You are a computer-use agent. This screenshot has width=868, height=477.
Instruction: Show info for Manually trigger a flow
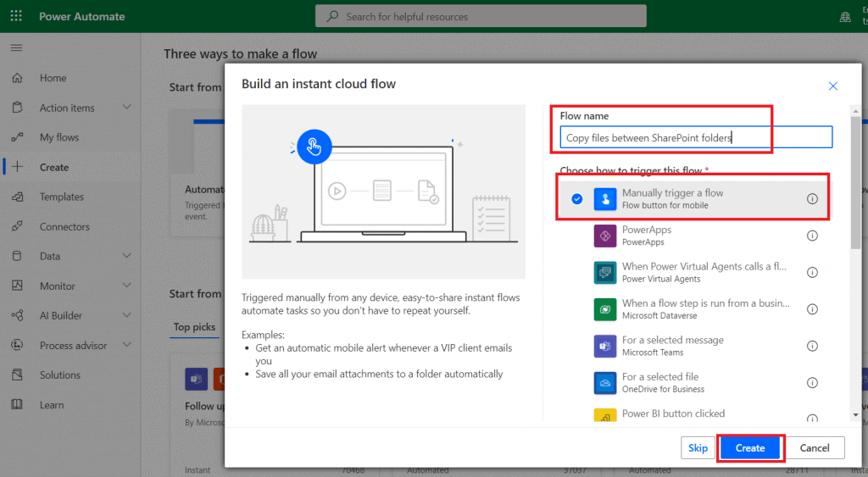(x=812, y=198)
